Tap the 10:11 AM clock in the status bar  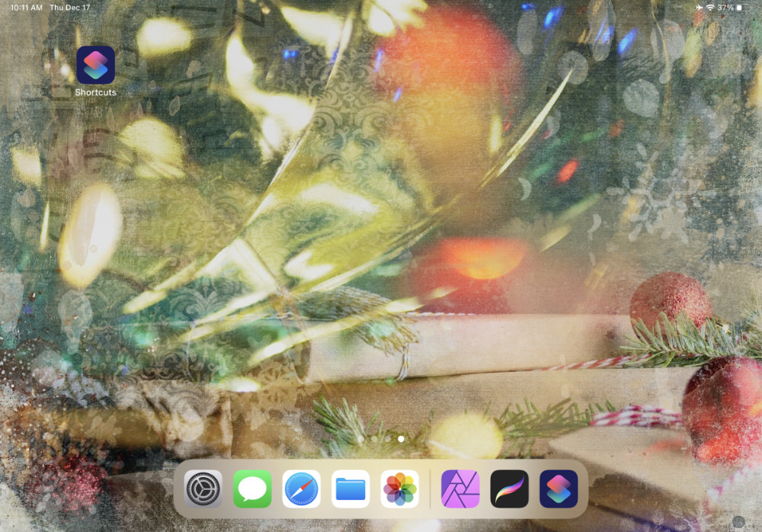pos(26,8)
